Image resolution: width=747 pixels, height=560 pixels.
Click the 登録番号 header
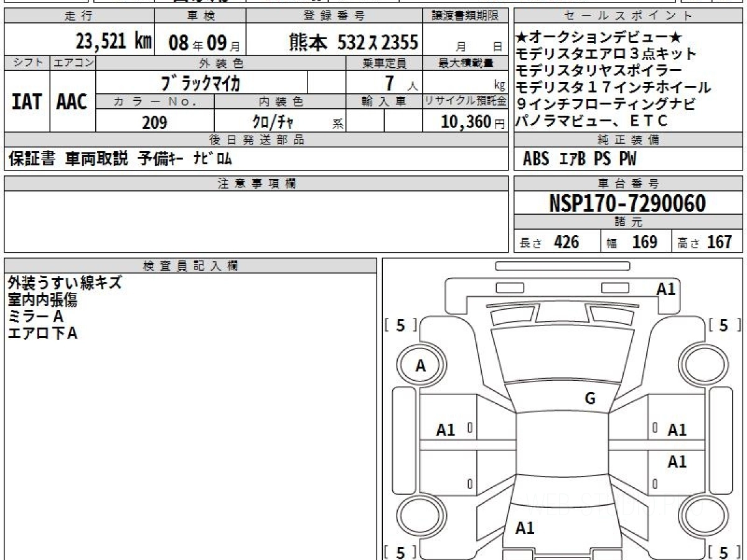pyautogui.click(x=335, y=16)
